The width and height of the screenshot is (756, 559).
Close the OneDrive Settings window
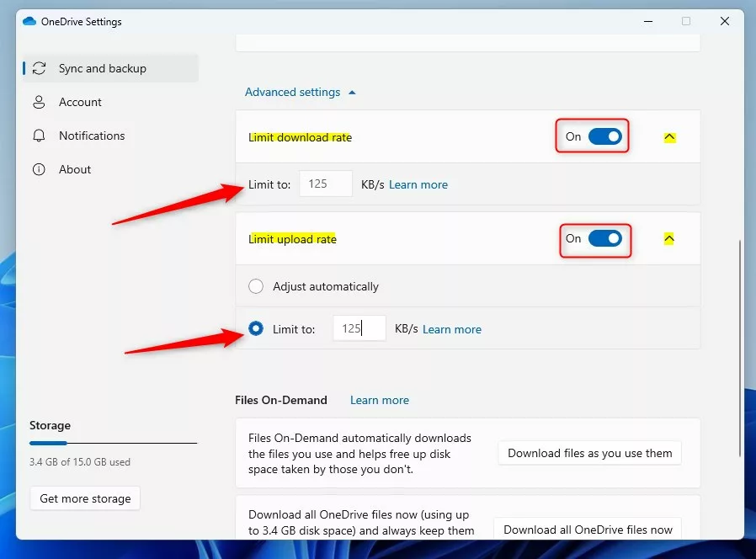pyautogui.click(x=725, y=21)
